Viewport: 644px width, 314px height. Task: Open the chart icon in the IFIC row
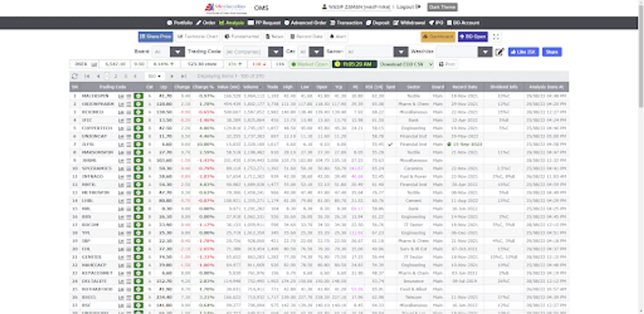tap(121, 120)
